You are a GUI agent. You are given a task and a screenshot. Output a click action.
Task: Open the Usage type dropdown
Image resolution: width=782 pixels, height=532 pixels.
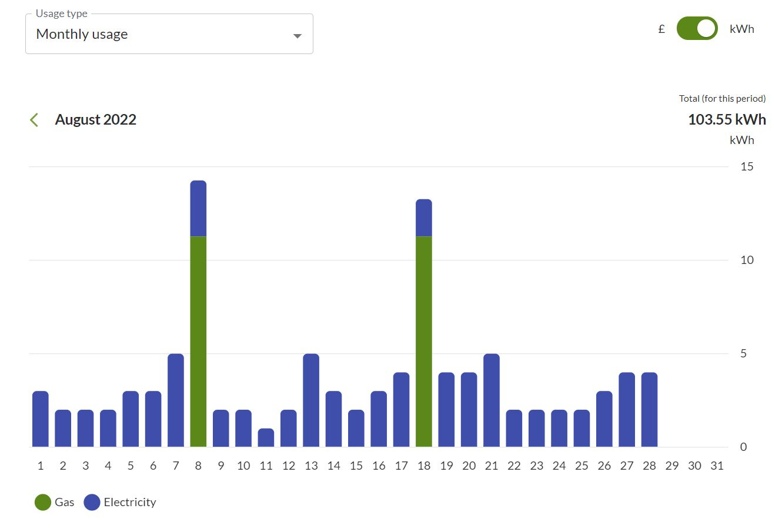click(169, 34)
